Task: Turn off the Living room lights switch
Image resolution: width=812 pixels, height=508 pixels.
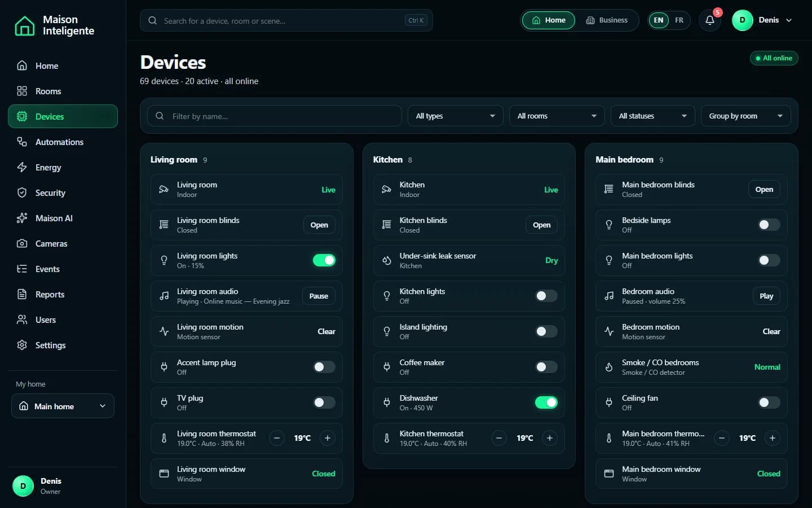Action: point(324,260)
